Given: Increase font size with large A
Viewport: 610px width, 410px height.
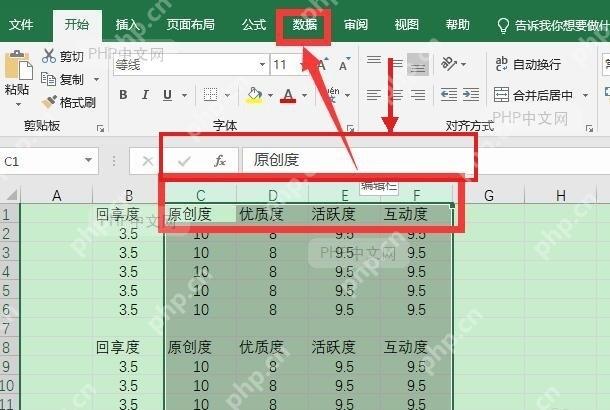Looking at the screenshot, I should (323, 65).
